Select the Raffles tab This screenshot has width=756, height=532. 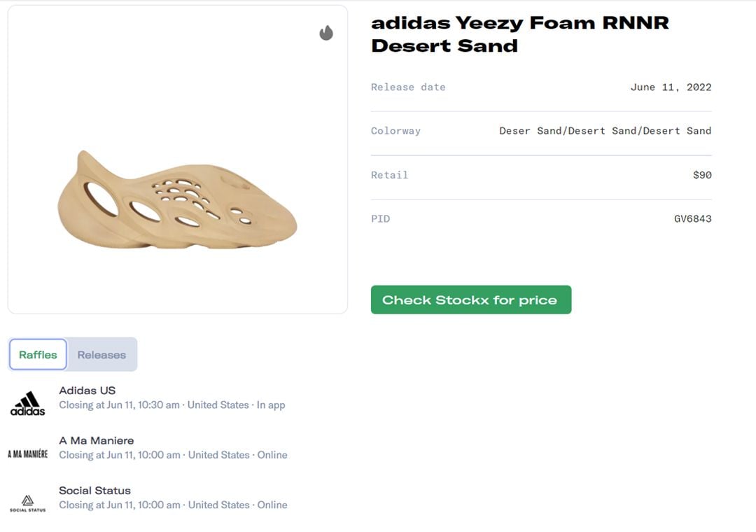tap(38, 354)
